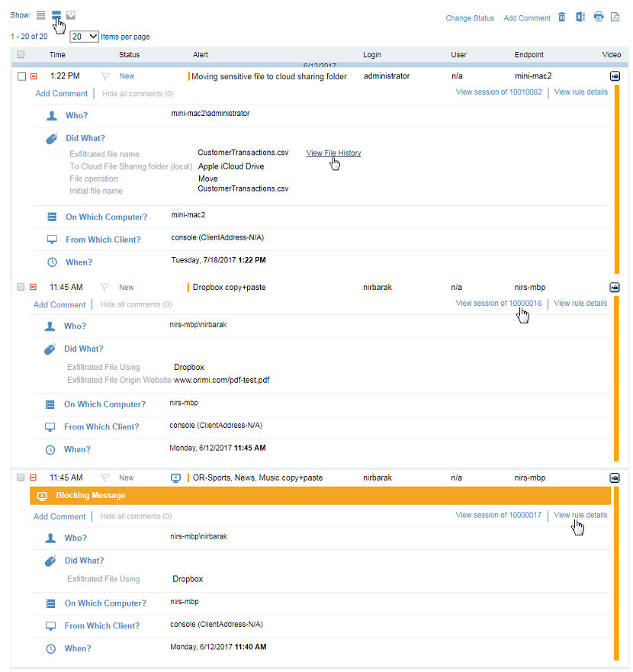This screenshot has height=672, width=633.
Task: Collapse the Dropbox copy+paste alert row
Action: [33, 288]
